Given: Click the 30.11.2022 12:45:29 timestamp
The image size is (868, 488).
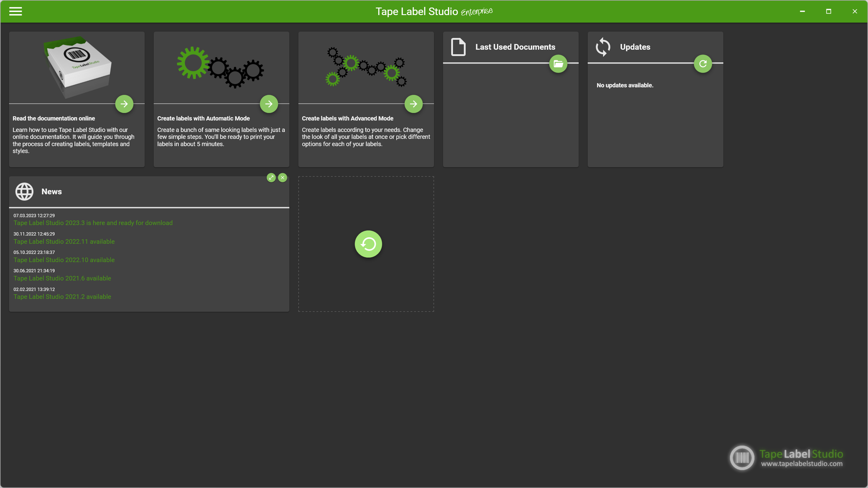Looking at the screenshot, I should (x=34, y=234).
